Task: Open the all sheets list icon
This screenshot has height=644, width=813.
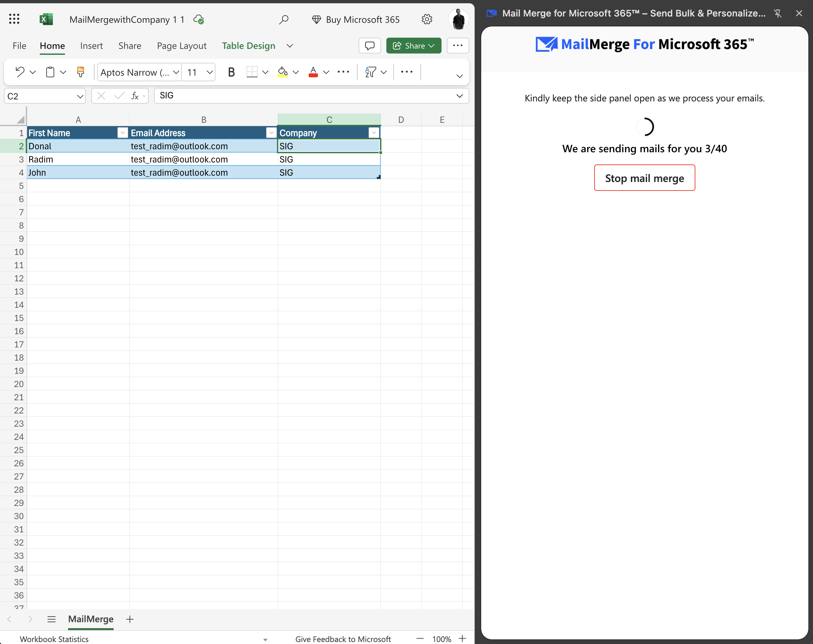Action: click(x=52, y=619)
